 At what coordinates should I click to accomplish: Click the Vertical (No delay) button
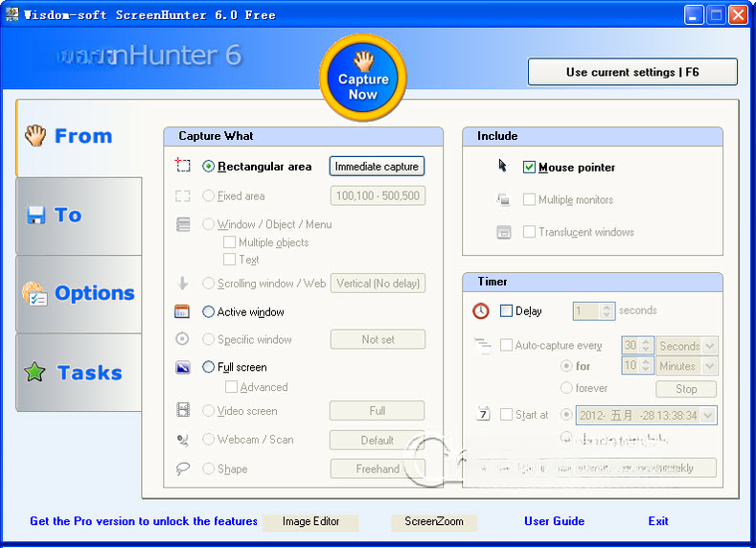[378, 284]
